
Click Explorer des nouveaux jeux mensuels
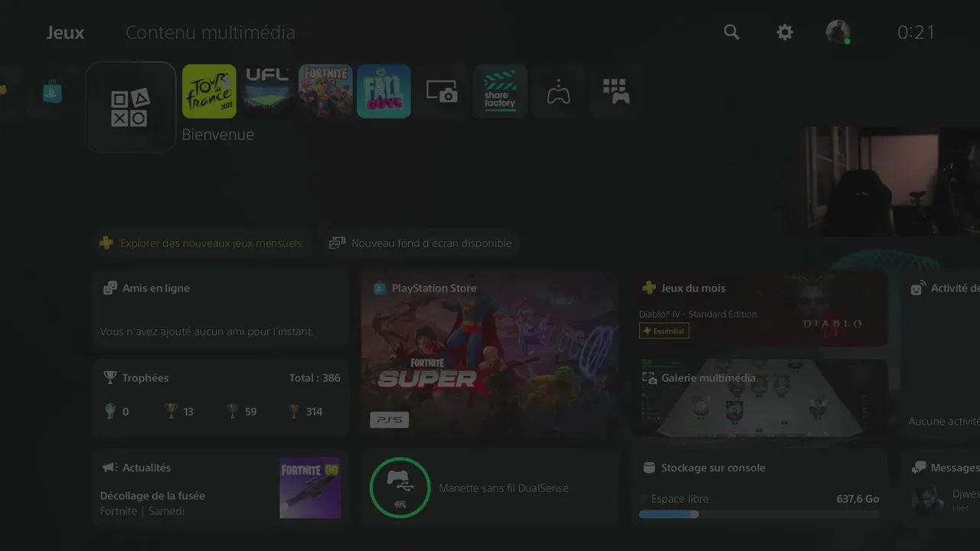pos(201,243)
